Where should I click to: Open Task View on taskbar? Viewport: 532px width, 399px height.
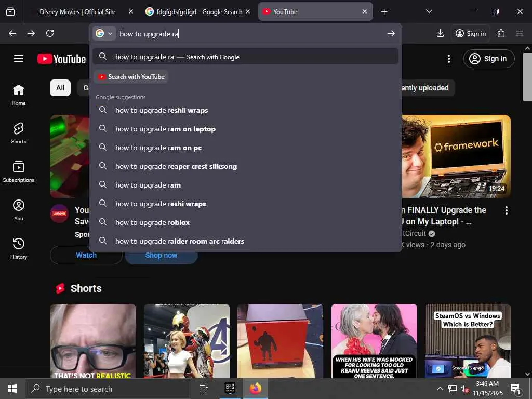click(x=203, y=389)
